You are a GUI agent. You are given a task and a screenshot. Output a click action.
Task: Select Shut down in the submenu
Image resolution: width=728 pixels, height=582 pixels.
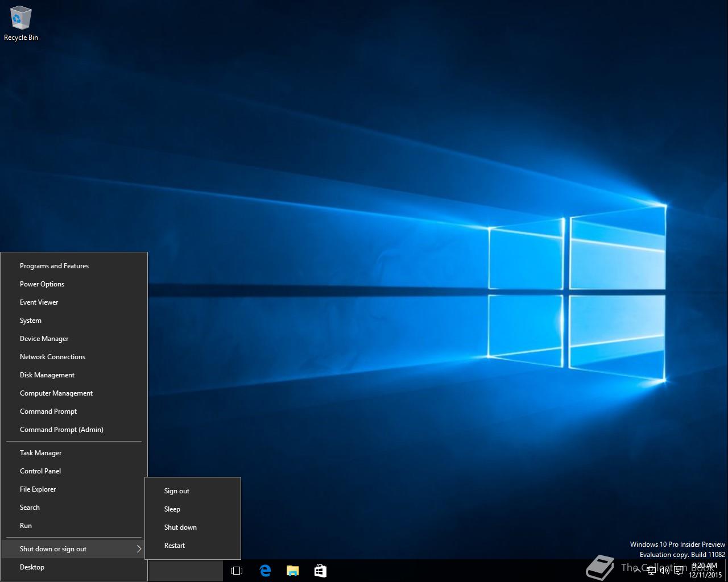pos(193,527)
